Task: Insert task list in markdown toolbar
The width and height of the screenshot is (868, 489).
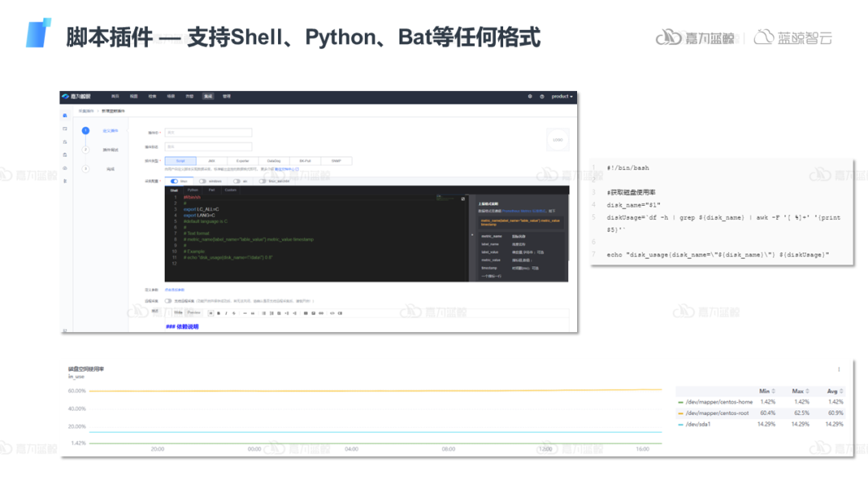Action: (279, 313)
